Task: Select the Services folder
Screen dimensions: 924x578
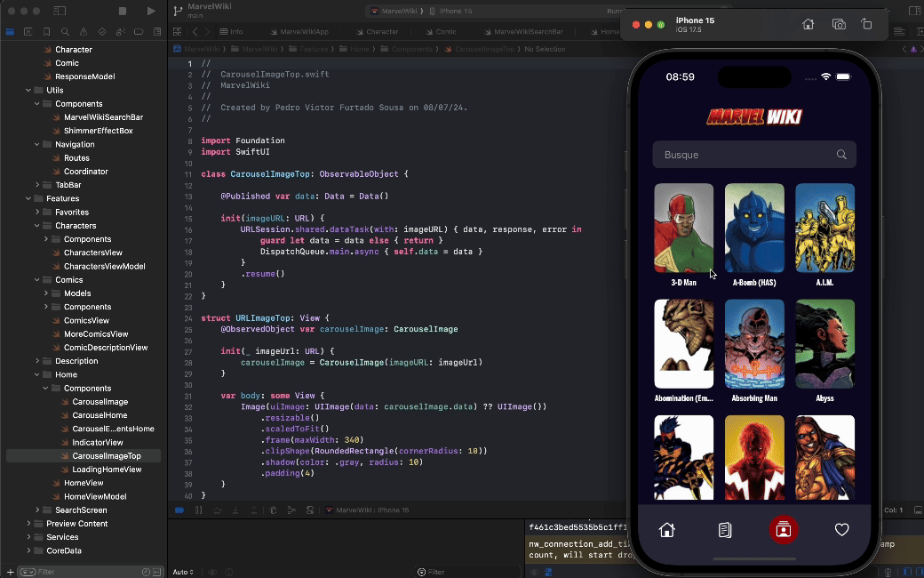Action: [x=62, y=537]
